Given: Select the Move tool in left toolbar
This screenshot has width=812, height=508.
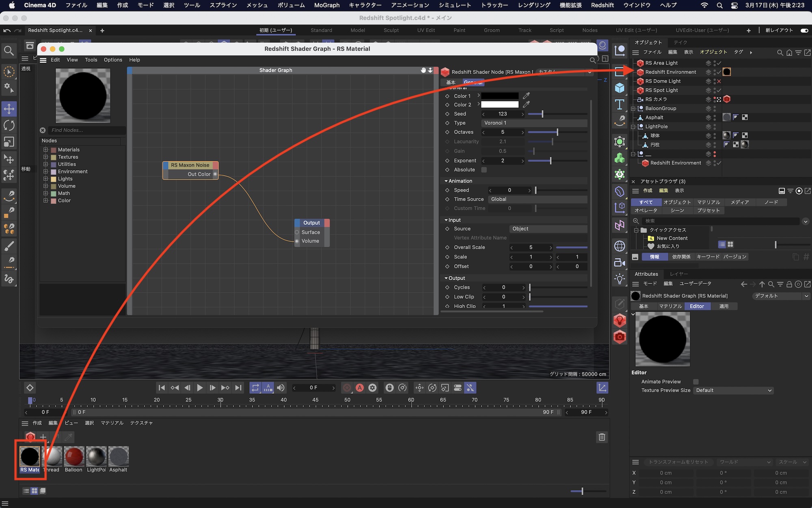Looking at the screenshot, I should (9, 109).
